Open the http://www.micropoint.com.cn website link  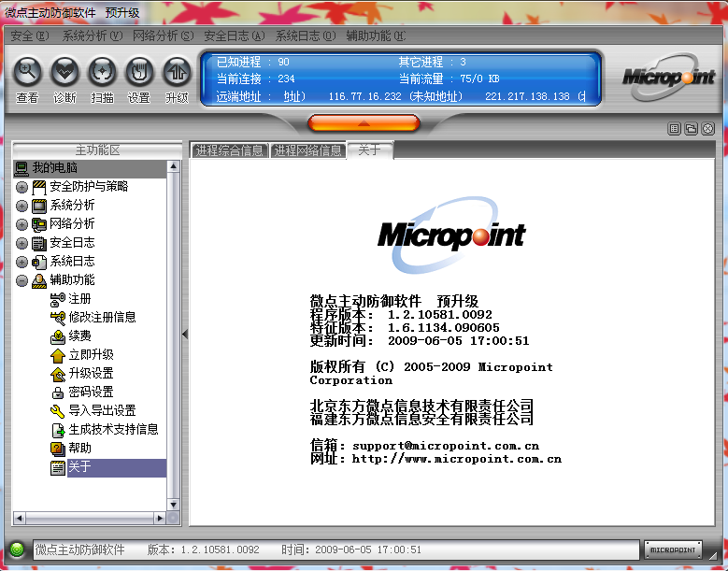(x=457, y=459)
